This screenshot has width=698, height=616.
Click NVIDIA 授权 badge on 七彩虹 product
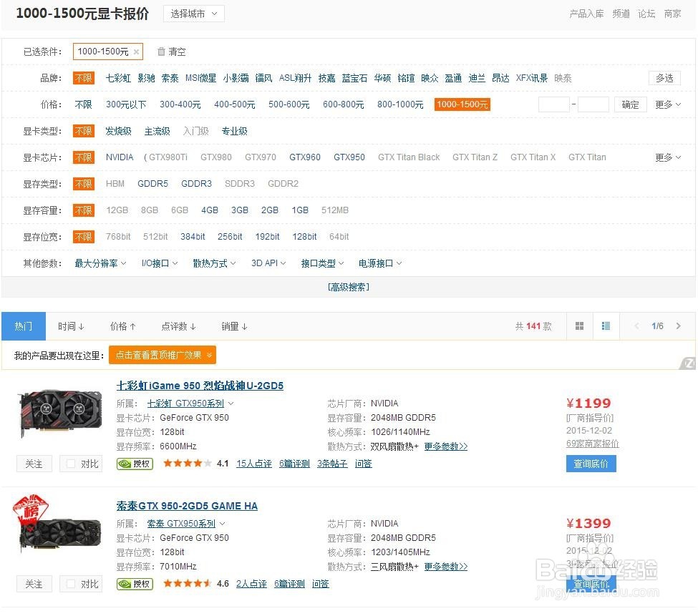135,464
